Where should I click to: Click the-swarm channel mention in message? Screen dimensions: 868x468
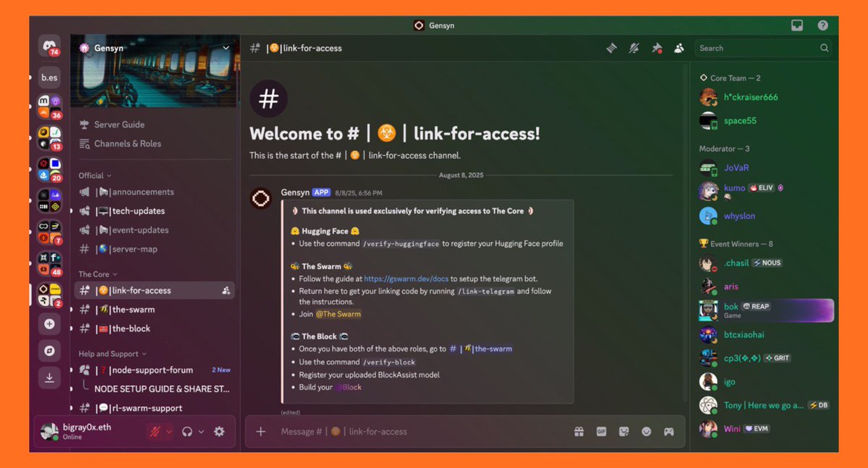pyautogui.click(x=480, y=349)
